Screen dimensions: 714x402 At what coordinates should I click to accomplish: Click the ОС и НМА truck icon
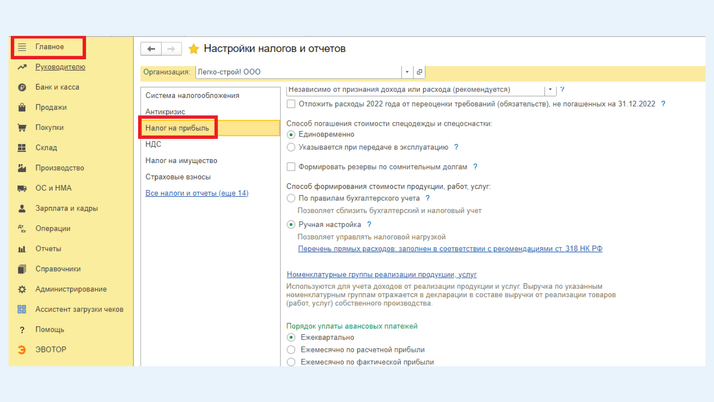click(x=22, y=188)
